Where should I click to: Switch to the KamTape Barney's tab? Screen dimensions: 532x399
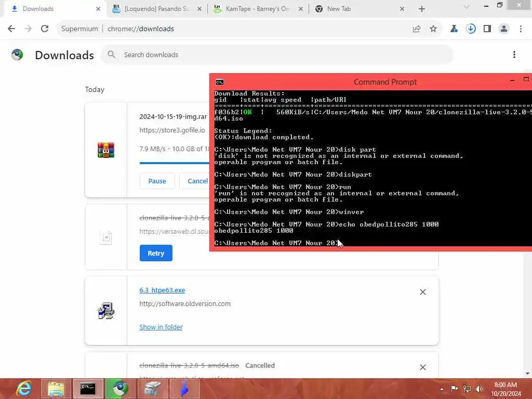257,9
